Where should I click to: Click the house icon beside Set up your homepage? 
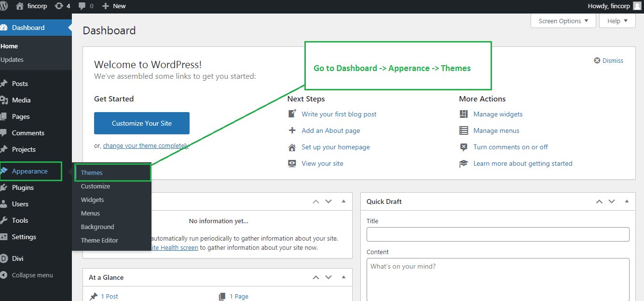click(x=292, y=147)
